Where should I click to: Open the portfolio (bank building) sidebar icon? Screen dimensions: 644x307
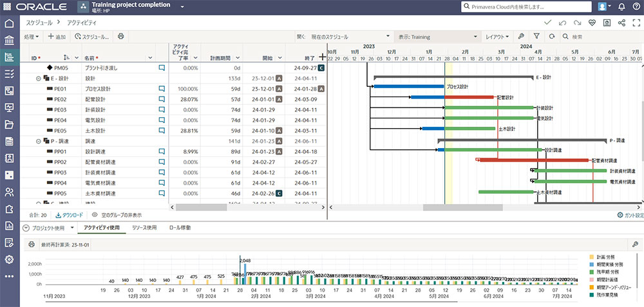9,40
